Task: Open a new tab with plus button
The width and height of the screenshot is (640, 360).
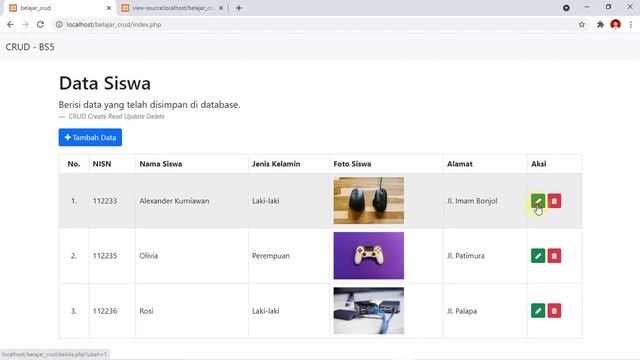Action: click(x=239, y=8)
